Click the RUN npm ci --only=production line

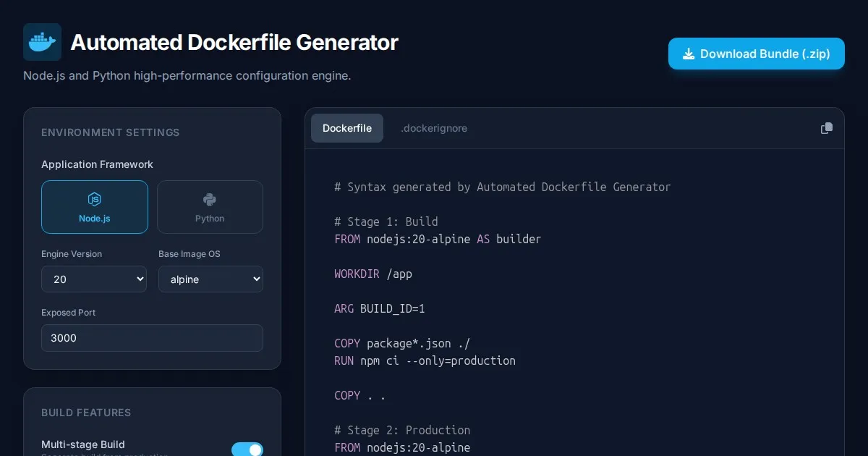[425, 360]
